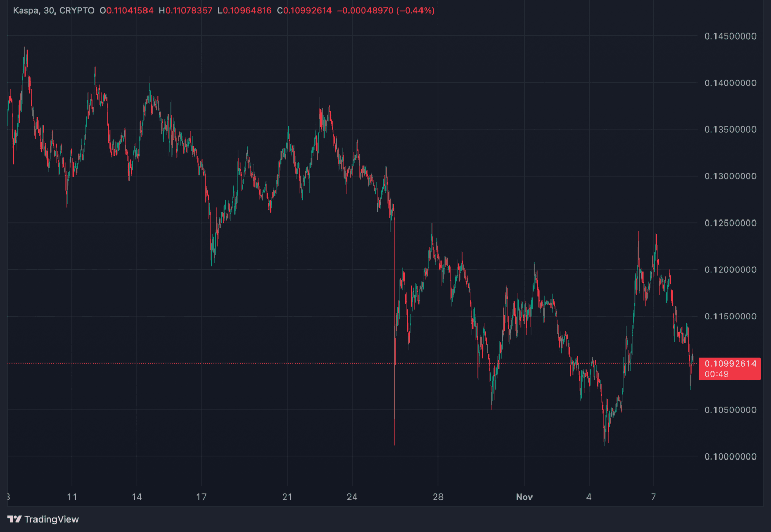Click the High value 0.11078357
The image size is (771, 532).
[189, 10]
